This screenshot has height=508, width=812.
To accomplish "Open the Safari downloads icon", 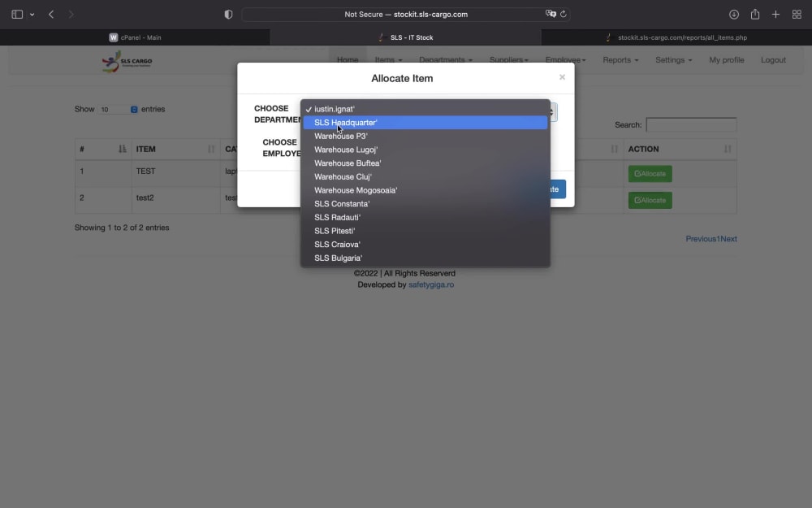I will [x=734, y=15].
